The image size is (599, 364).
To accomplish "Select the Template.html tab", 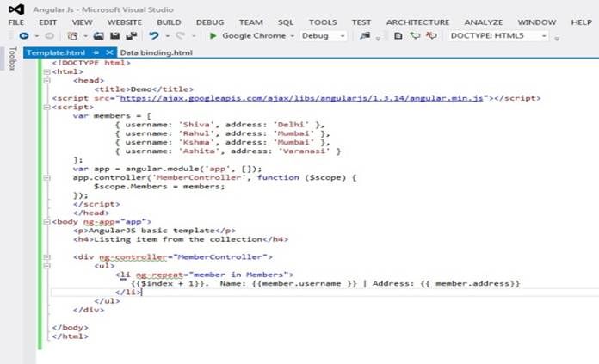I will point(56,52).
